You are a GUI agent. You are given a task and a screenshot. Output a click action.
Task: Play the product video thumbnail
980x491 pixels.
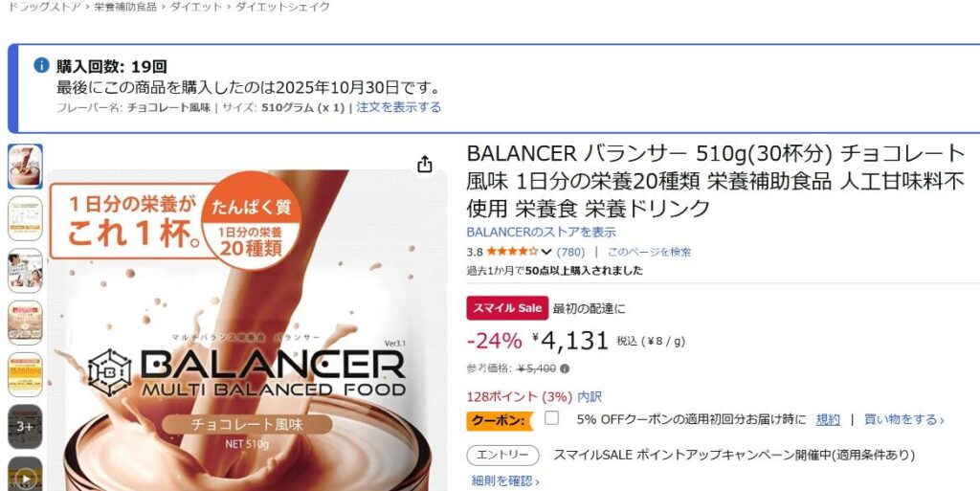pos(25,475)
